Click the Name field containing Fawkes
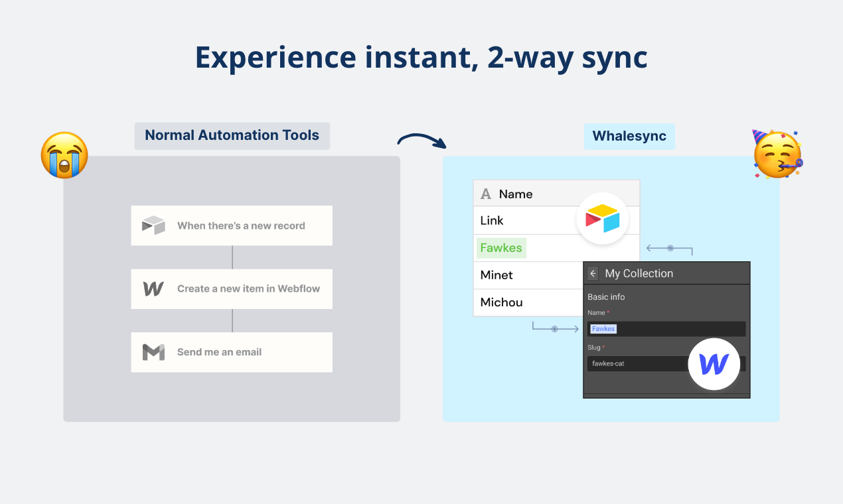 666,329
